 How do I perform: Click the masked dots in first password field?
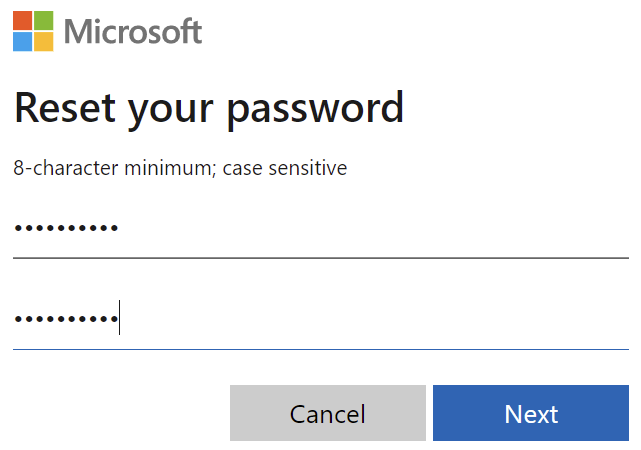66,228
